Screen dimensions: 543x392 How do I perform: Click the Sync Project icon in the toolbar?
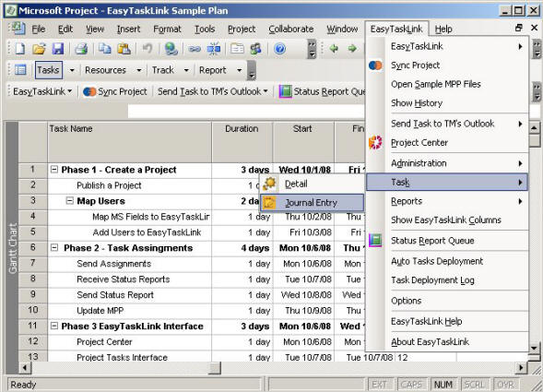[x=89, y=92]
